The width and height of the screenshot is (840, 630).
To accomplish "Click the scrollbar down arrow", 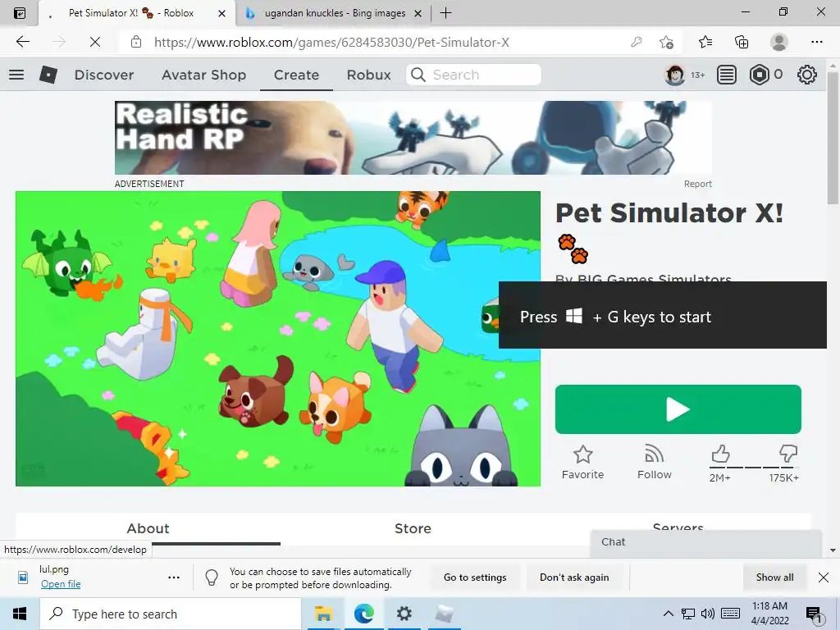I will coord(833,550).
